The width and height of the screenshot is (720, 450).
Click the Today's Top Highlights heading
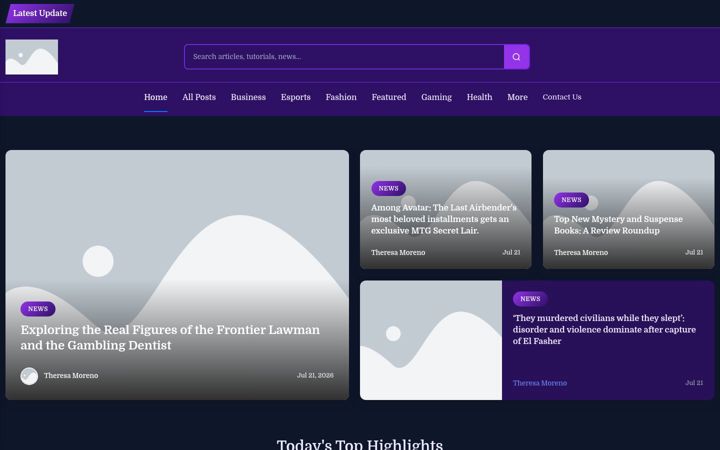(360, 444)
